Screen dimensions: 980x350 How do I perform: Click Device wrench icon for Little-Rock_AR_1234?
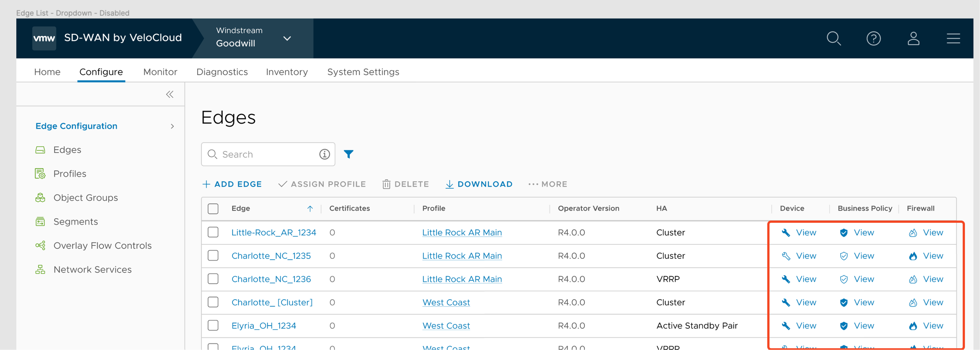pos(786,233)
